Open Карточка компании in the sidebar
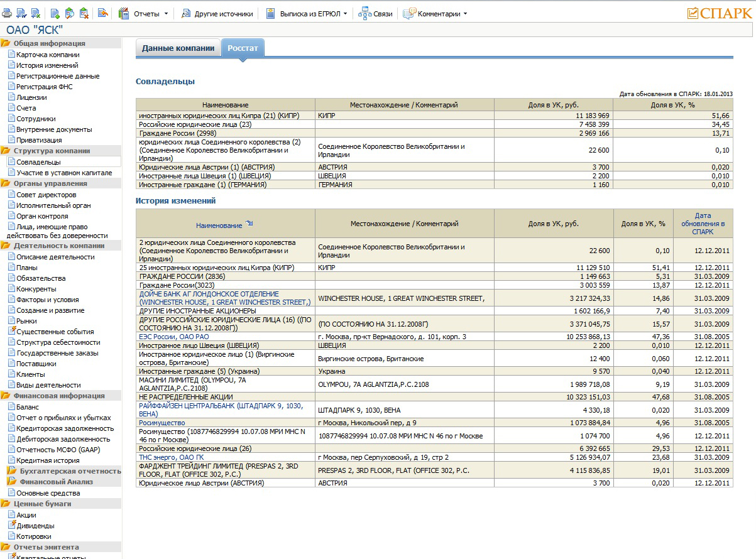 pos(48,55)
